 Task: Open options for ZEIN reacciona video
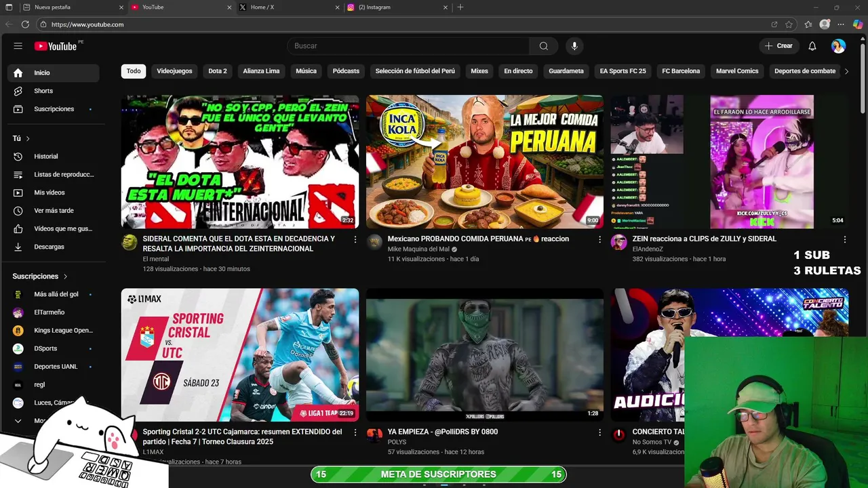click(845, 239)
